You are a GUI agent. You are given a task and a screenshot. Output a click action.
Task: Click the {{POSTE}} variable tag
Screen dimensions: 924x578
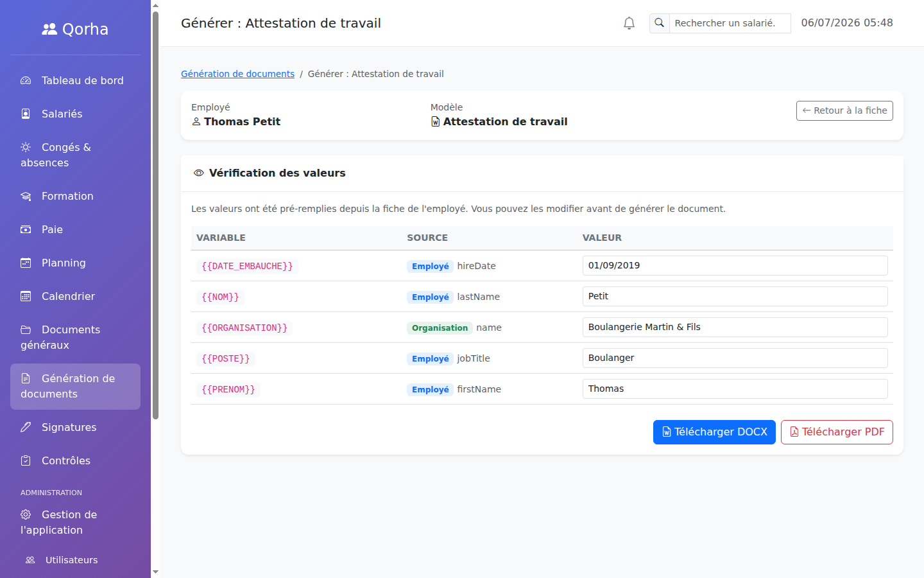(226, 358)
